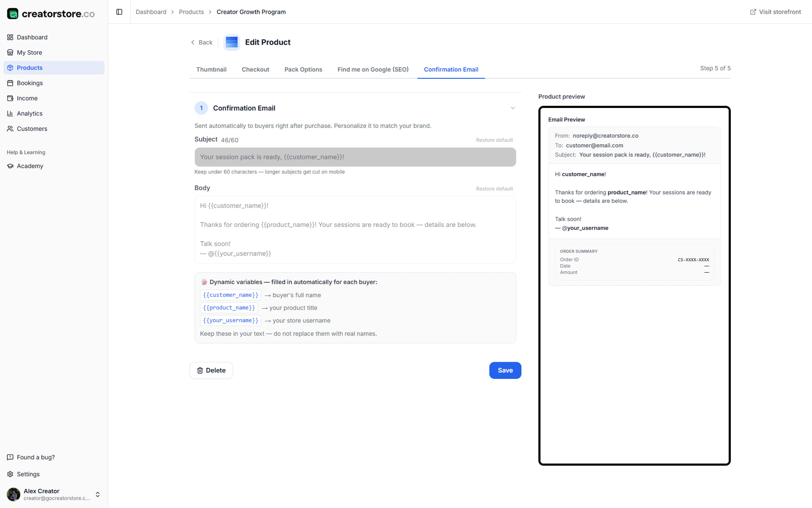Click Help & Learning section label
This screenshot has width=812, height=508.
[x=26, y=152]
